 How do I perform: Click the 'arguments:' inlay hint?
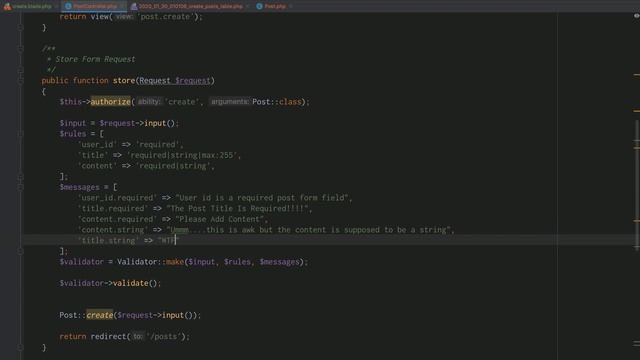(x=229, y=102)
